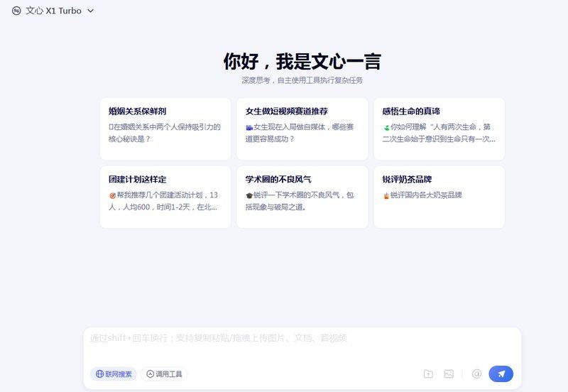Click the upload file folder icon

(x=428, y=374)
